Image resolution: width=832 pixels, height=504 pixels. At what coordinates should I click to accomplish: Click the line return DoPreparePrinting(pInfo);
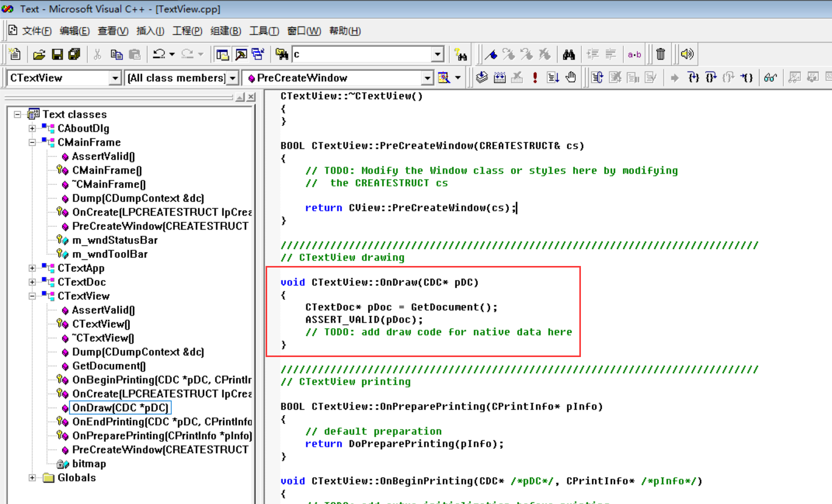[404, 444]
